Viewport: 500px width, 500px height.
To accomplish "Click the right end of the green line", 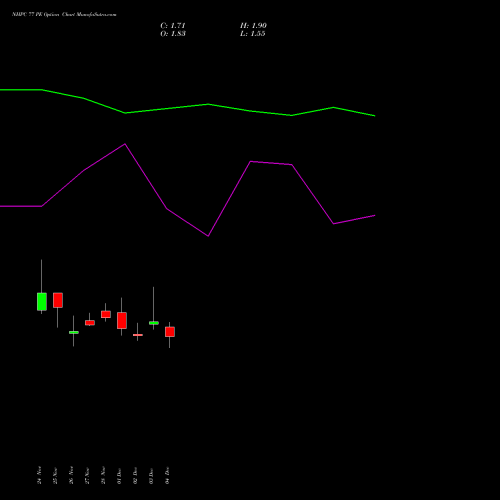I will coord(375,116).
